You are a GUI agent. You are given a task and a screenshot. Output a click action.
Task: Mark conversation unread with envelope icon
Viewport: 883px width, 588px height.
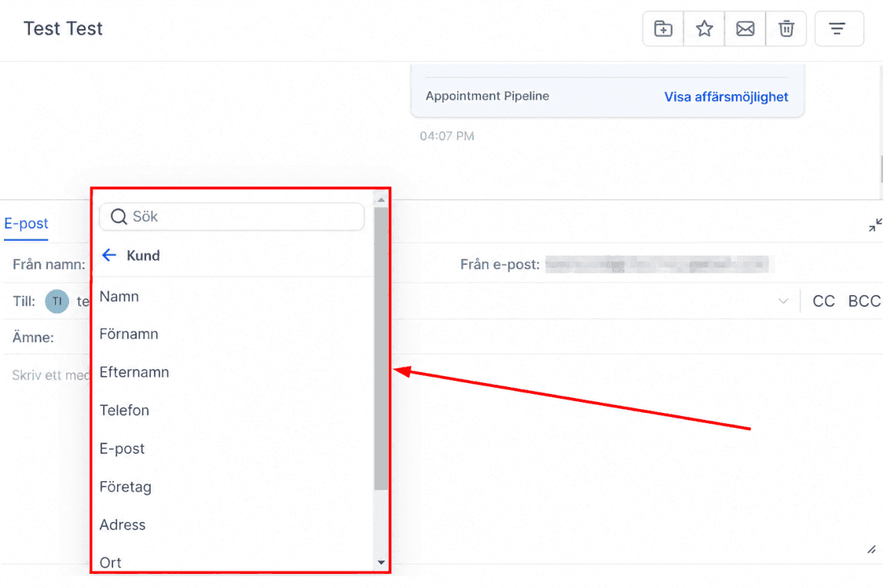[745, 28]
